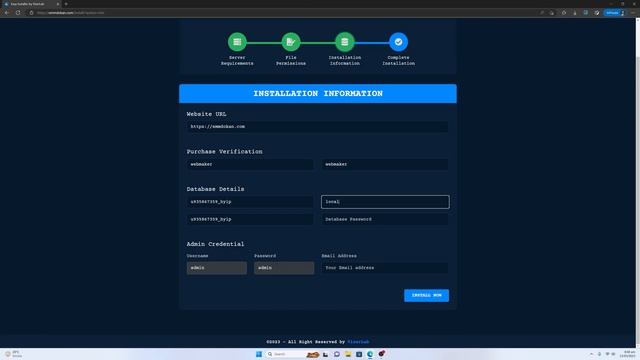
Task: Open browser settings and more menu
Action: (x=633, y=13)
